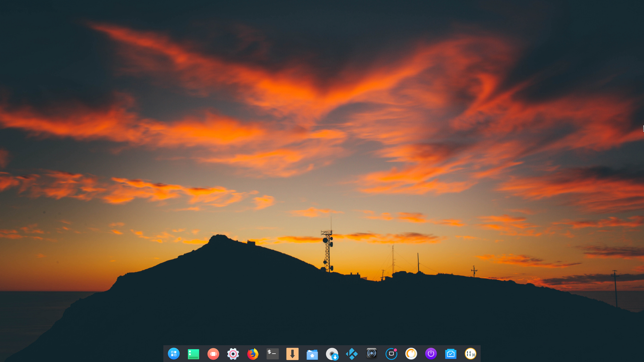Click the orange ring icon in dock
This screenshot has height=362, width=644.
[x=411, y=354]
